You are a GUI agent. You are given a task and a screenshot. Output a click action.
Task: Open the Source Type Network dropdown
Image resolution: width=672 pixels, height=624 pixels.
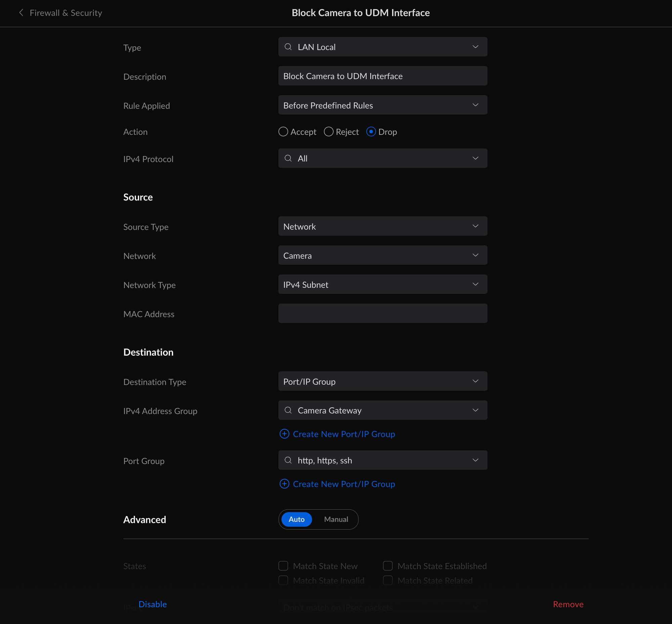pyautogui.click(x=382, y=226)
